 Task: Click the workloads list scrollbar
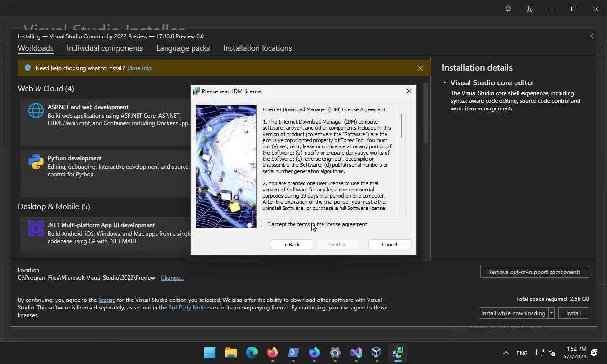(426, 114)
